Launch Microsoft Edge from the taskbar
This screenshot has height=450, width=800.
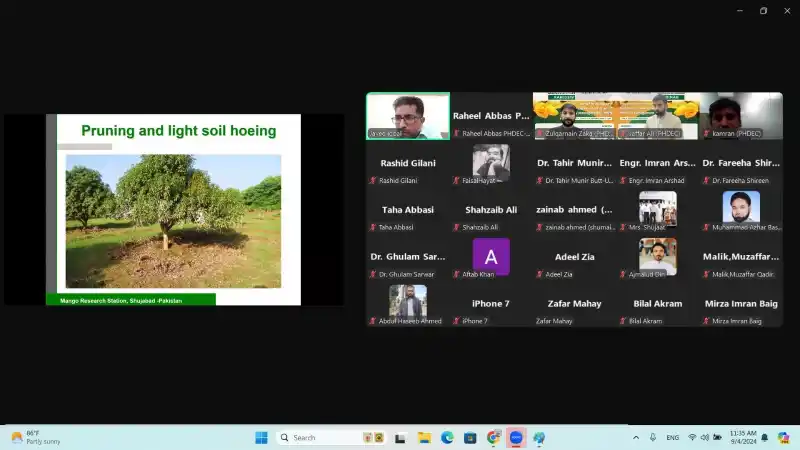coord(447,437)
